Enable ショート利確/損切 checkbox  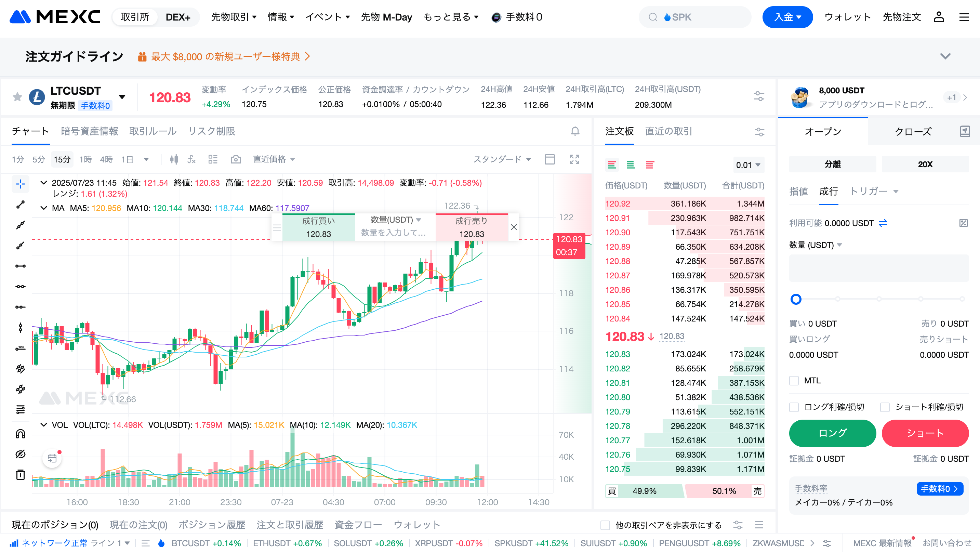[x=885, y=407]
